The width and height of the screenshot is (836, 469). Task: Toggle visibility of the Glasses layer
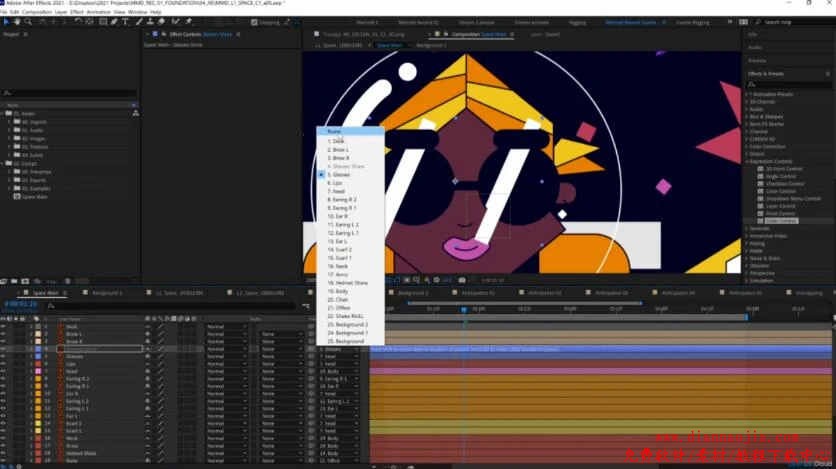click(4, 356)
